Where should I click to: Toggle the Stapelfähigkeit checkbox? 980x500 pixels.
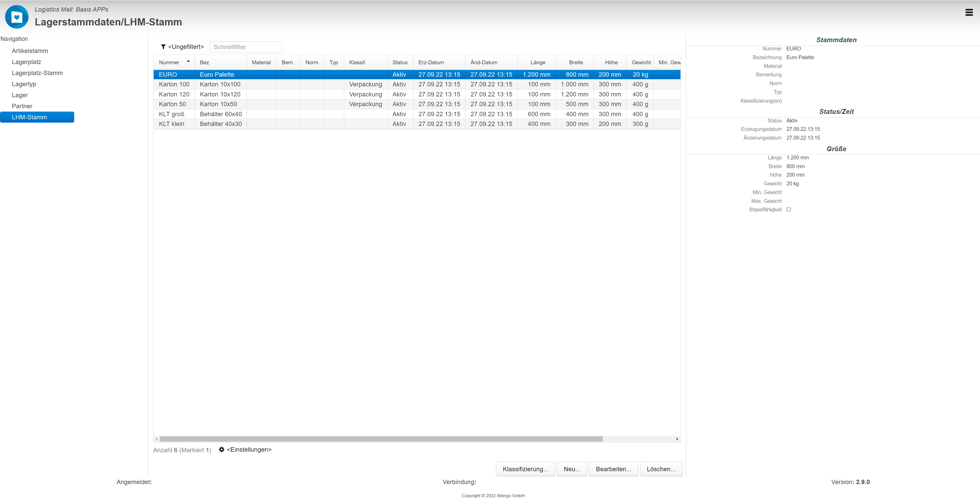point(789,210)
